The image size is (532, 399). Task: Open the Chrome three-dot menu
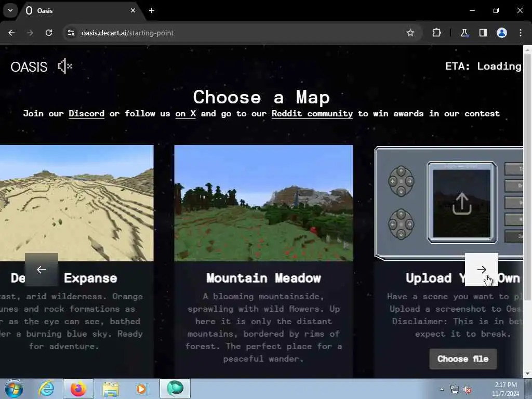click(x=521, y=33)
